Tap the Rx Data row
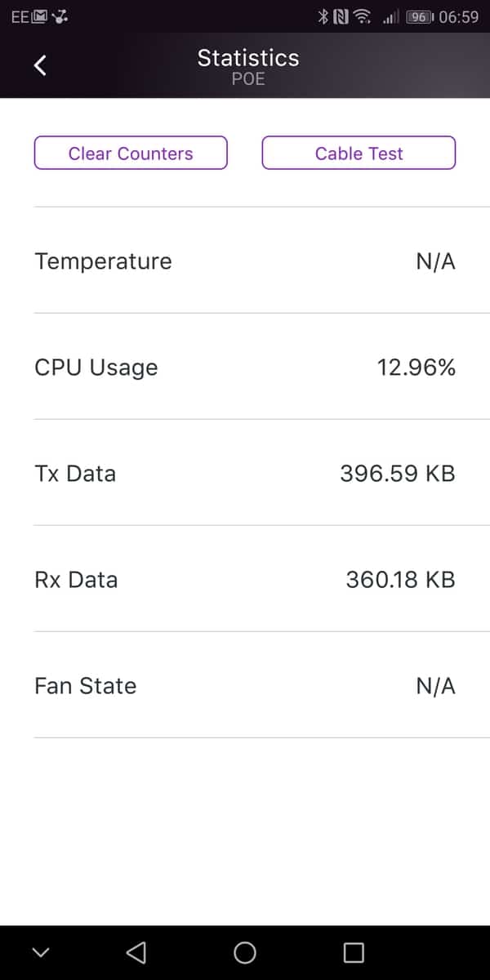The image size is (490, 980). coord(245,580)
